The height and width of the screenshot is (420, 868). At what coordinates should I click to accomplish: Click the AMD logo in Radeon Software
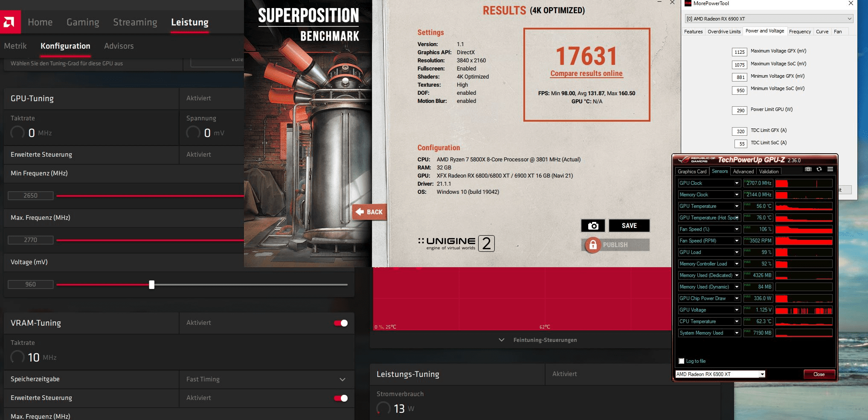point(10,22)
